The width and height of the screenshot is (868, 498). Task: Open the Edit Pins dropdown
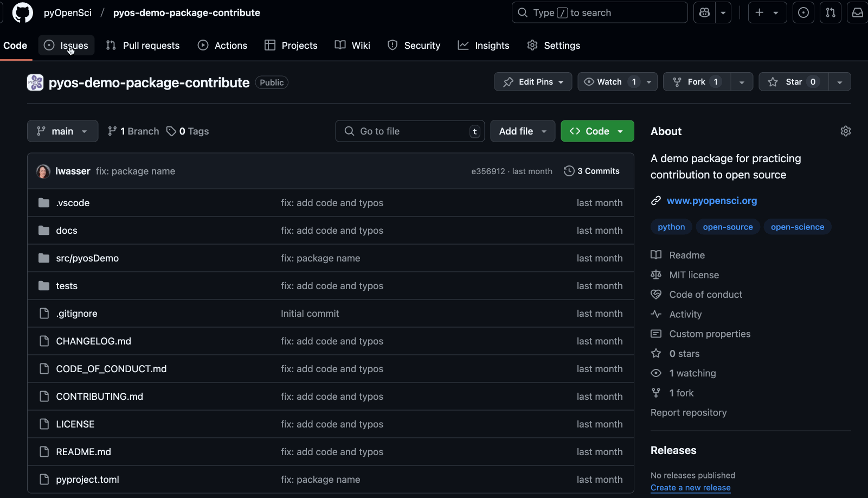click(533, 82)
